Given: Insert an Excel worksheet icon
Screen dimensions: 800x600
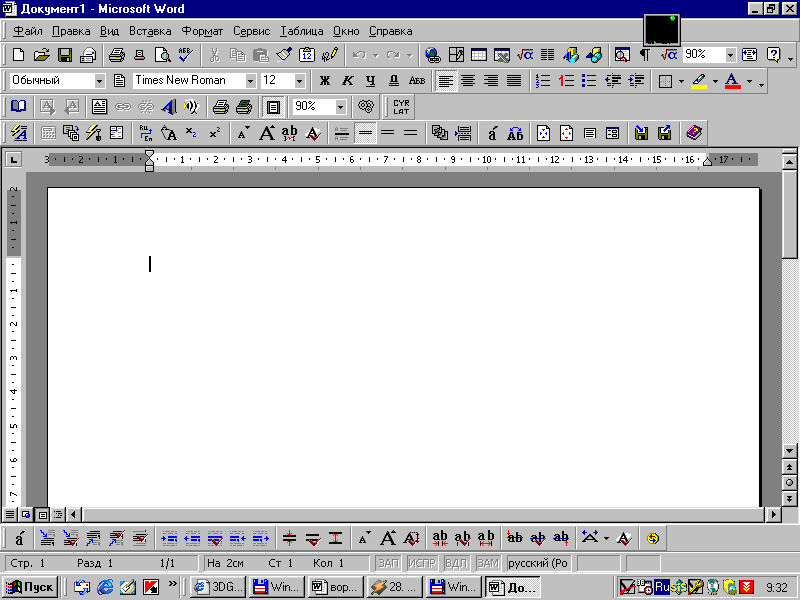Looking at the screenshot, I should coord(502,55).
